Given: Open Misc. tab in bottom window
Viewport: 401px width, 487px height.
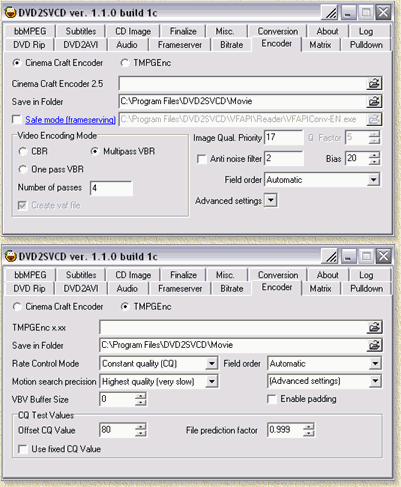Looking at the screenshot, I should pyautogui.click(x=225, y=275).
